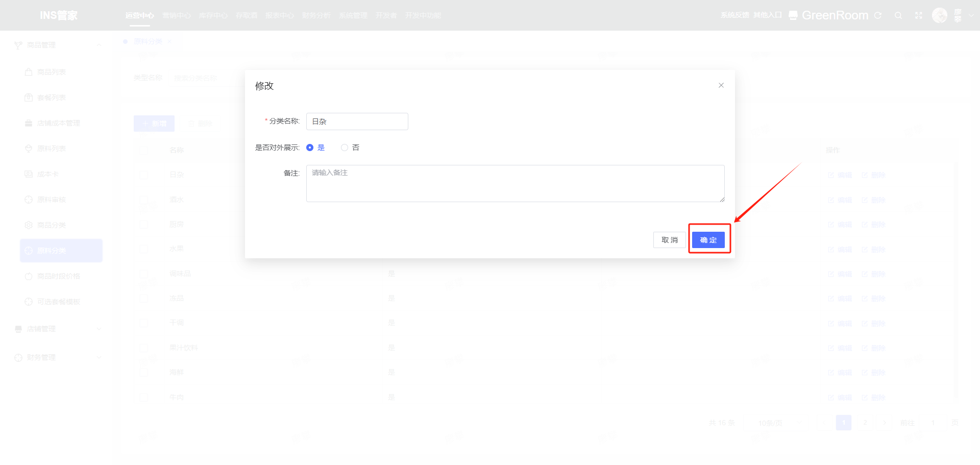Focus the 前往 page jump input
Viewport: 980px width, 465px height.
(933, 423)
